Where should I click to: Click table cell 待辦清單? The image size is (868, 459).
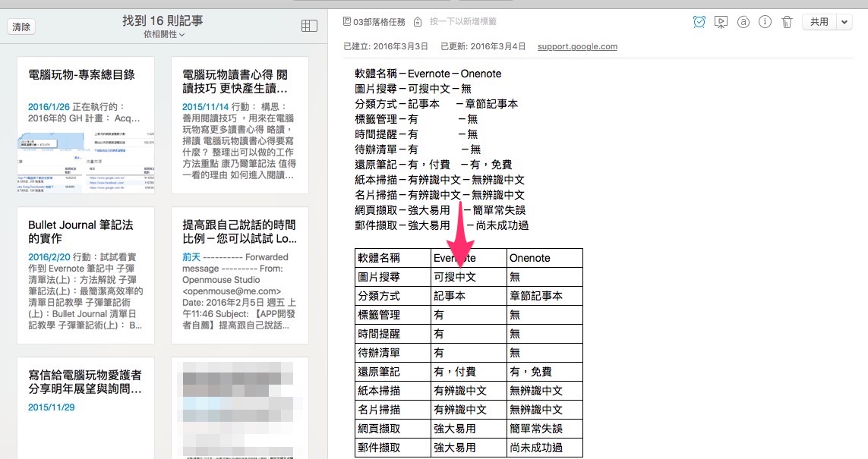393,353
